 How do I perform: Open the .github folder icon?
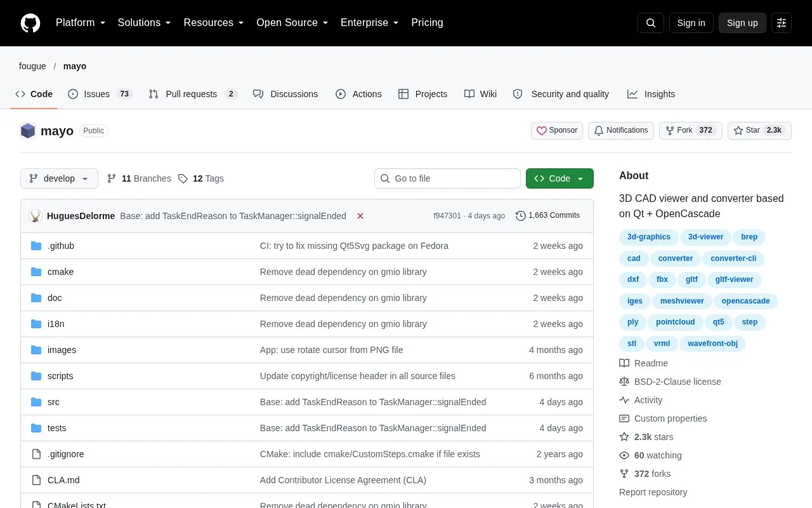(x=36, y=246)
